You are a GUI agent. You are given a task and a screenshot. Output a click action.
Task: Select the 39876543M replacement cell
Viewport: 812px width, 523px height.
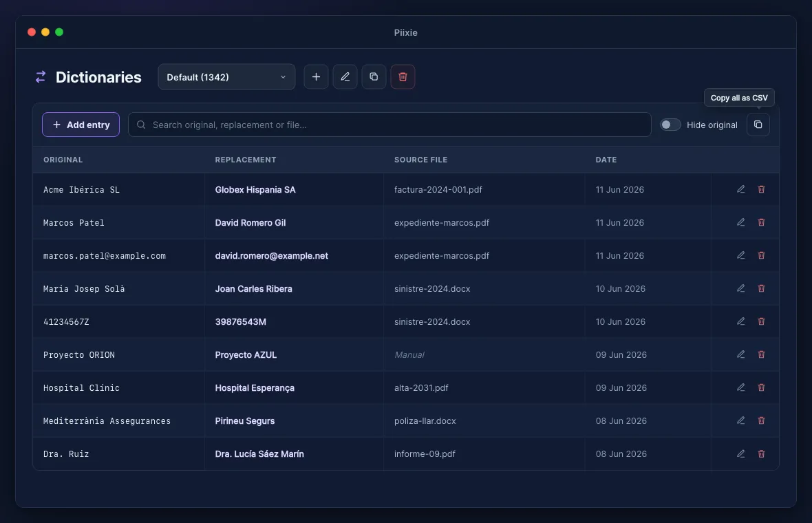tap(294, 321)
